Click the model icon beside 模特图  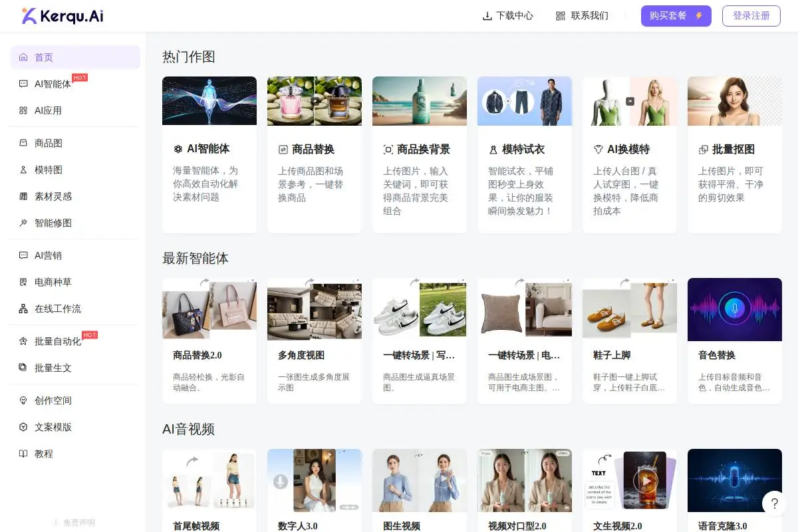click(23, 170)
